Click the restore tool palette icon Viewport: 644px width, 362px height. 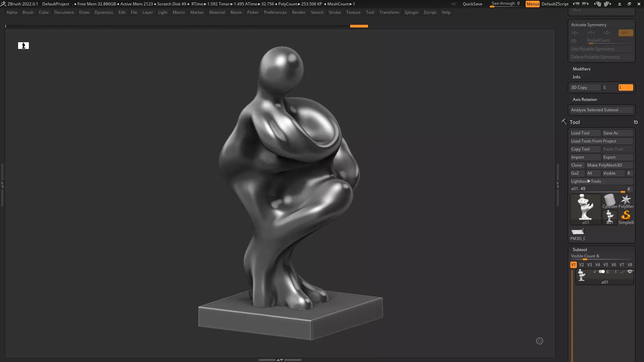pyautogui.click(x=636, y=122)
